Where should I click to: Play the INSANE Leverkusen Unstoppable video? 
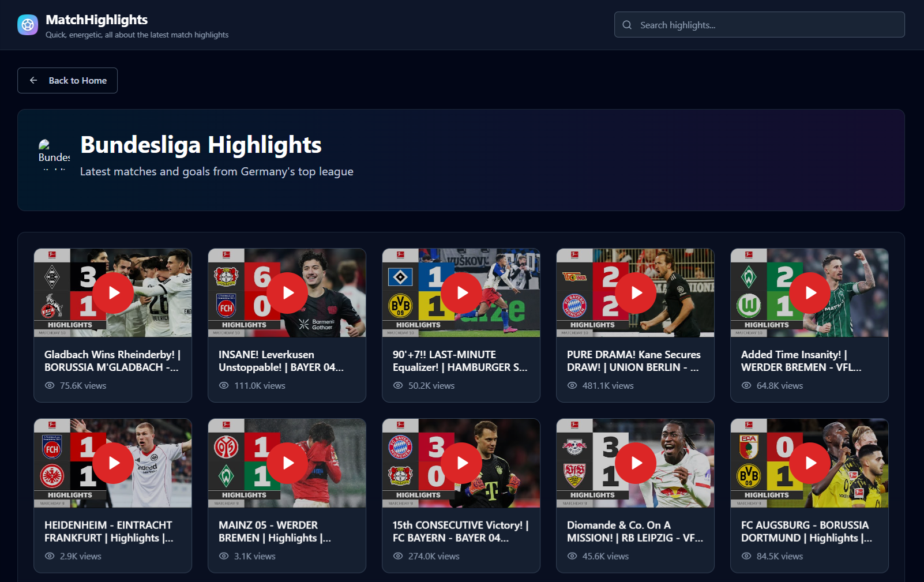pyautogui.click(x=287, y=293)
